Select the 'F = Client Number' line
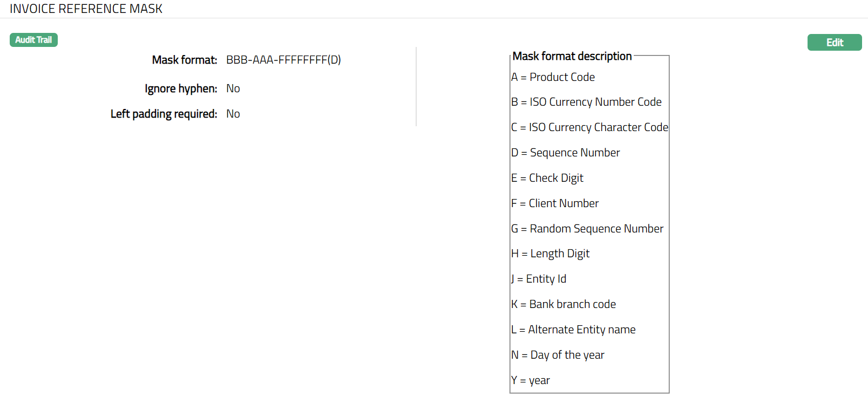Screen dimensions: 868x397 [554, 203]
